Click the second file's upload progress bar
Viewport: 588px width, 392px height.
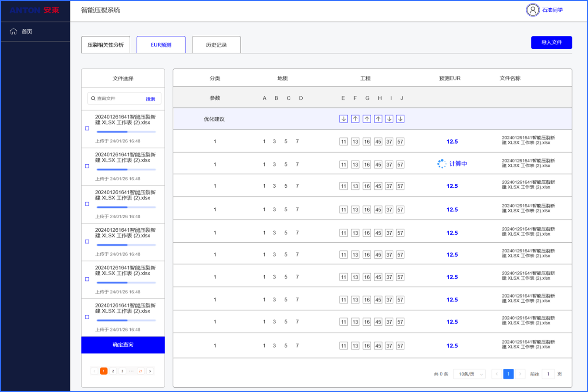tap(126, 169)
